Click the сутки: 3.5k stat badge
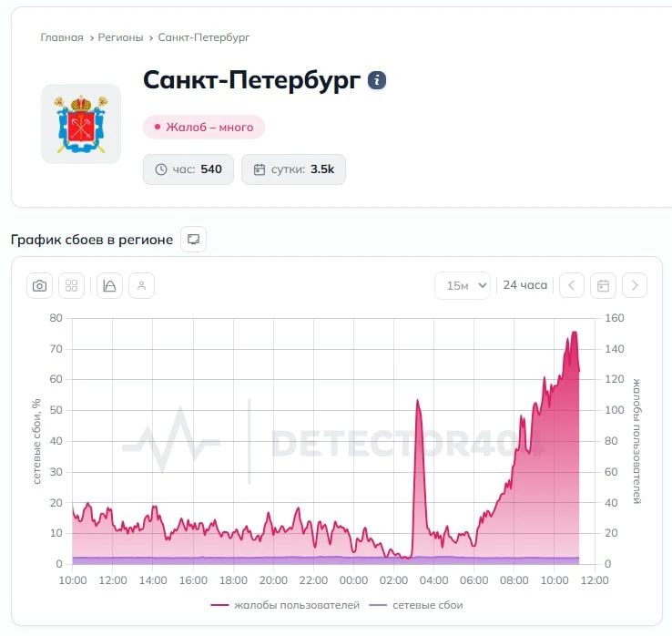 [x=293, y=169]
